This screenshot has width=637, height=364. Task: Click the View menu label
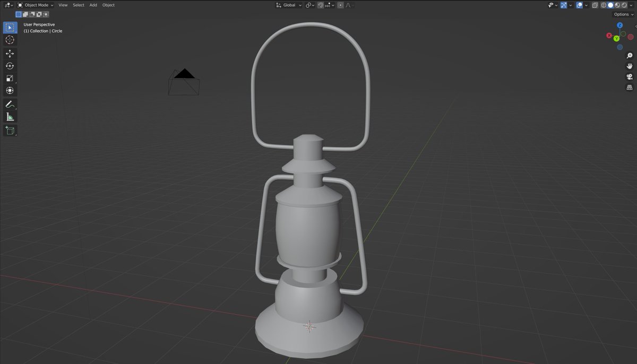[63, 5]
